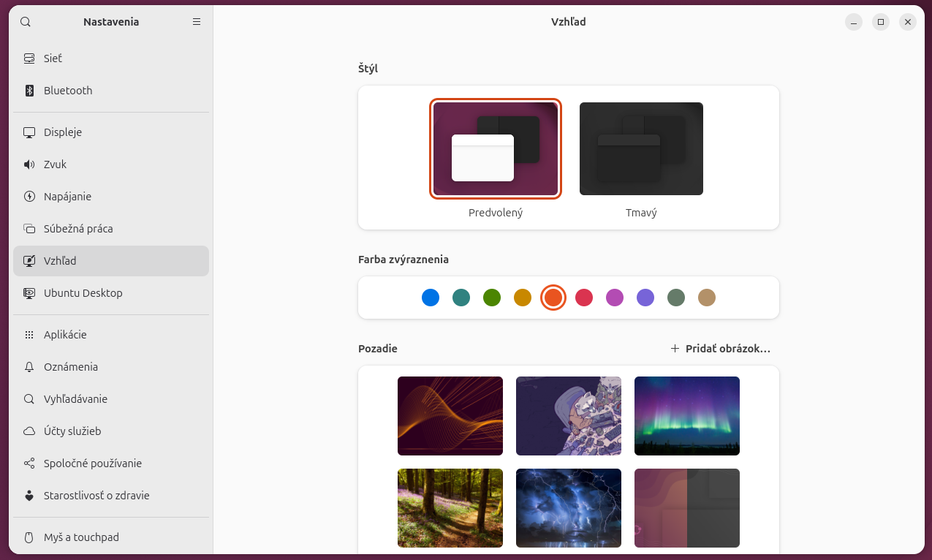Click the Zvuk speaker icon
This screenshot has width=932, height=560.
(x=29, y=164)
